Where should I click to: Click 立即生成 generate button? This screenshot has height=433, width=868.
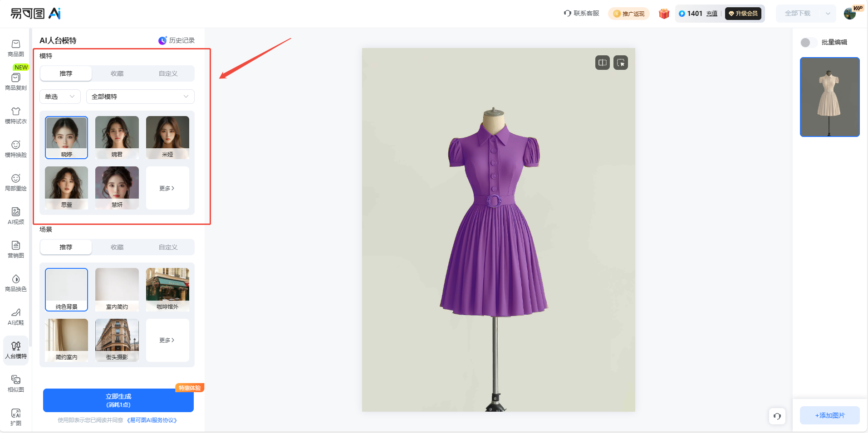tap(118, 400)
